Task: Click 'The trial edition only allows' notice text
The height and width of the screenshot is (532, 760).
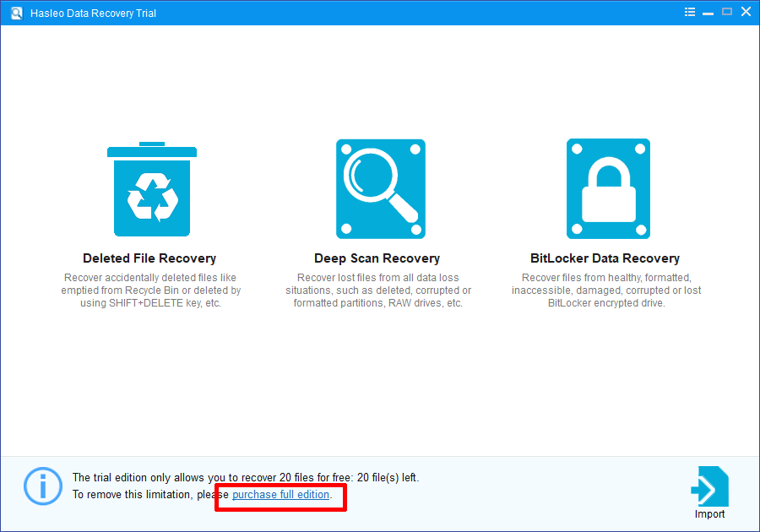Action: coord(246,477)
